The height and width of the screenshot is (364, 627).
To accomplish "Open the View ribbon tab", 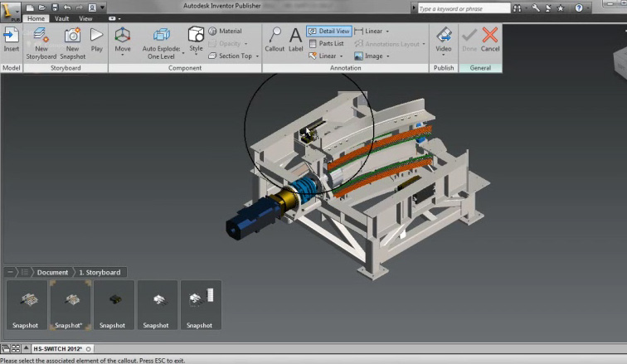I will [86, 18].
